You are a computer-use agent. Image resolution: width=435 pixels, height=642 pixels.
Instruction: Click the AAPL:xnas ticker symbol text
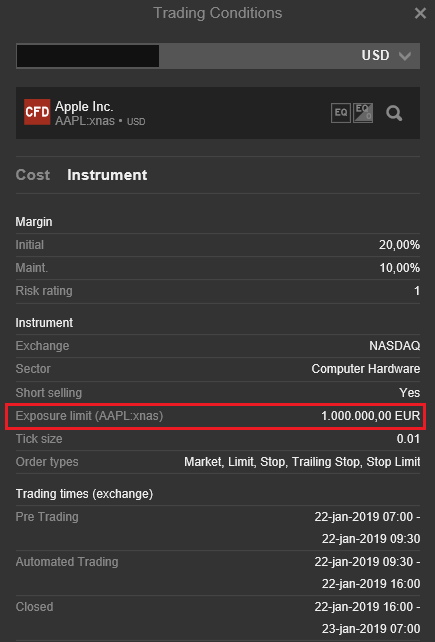(x=85, y=121)
